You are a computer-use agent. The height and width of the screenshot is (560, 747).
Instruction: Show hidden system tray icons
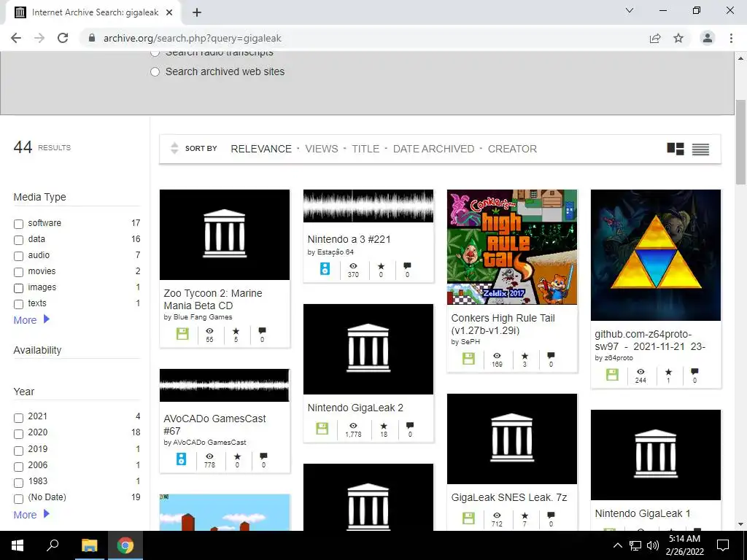point(617,545)
